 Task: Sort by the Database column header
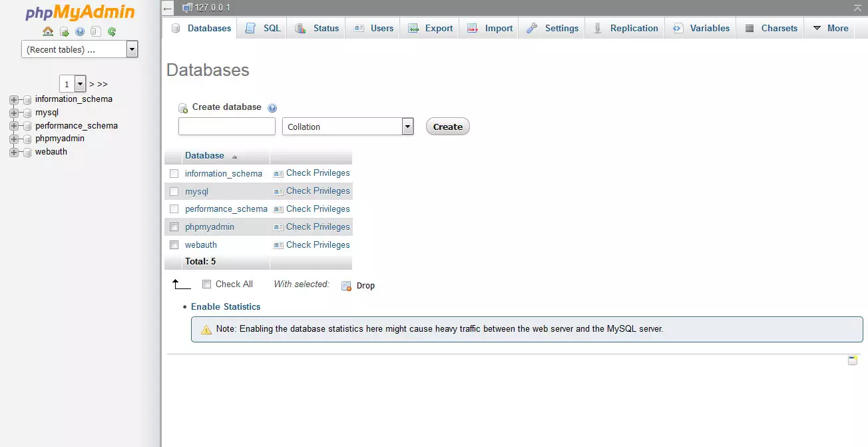coord(204,155)
